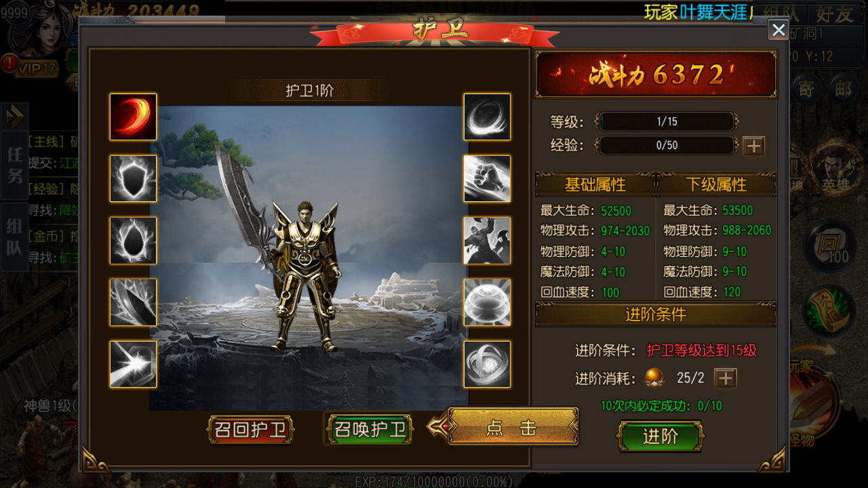Select the red crescent slash skill icon
868x488 pixels.
(x=134, y=117)
